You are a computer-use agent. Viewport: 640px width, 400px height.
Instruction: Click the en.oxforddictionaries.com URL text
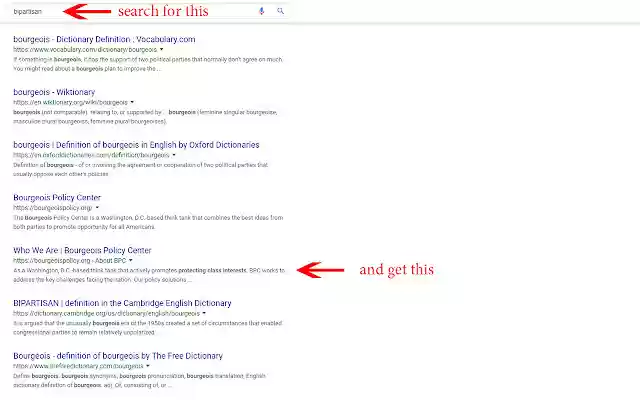click(x=91, y=155)
